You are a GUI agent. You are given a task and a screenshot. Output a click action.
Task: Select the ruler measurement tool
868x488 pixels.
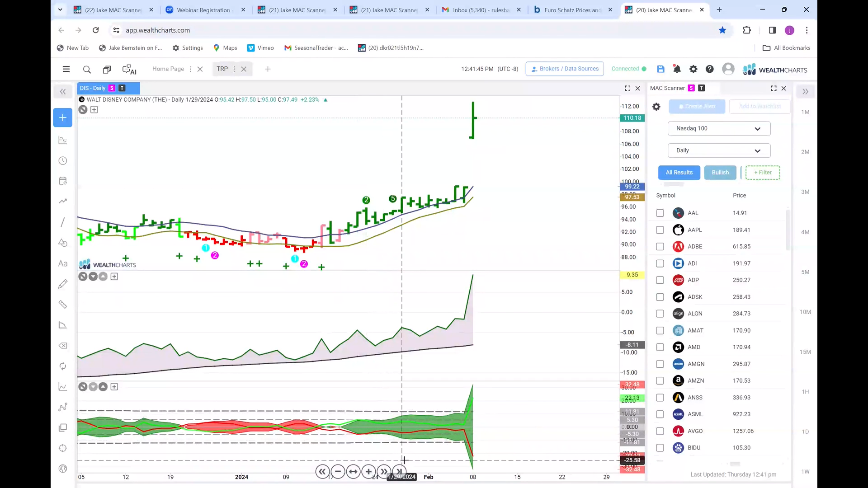[63, 305]
